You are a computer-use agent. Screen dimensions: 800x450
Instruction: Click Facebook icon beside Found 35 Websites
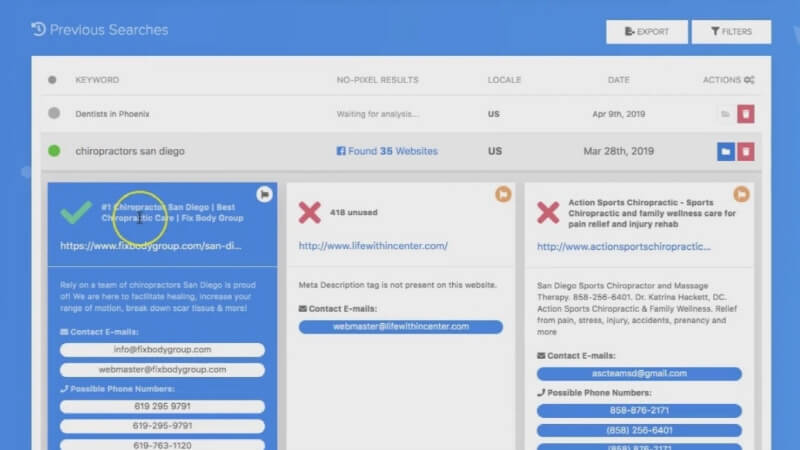click(x=341, y=151)
